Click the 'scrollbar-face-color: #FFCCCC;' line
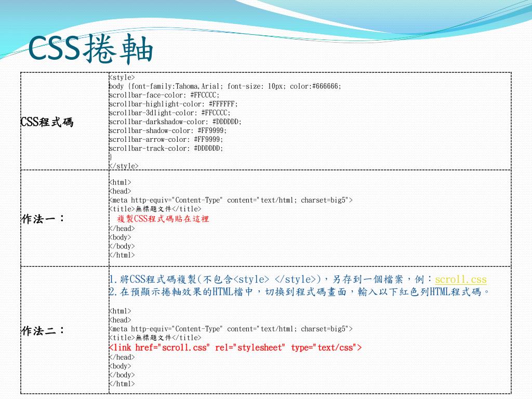 [164, 95]
